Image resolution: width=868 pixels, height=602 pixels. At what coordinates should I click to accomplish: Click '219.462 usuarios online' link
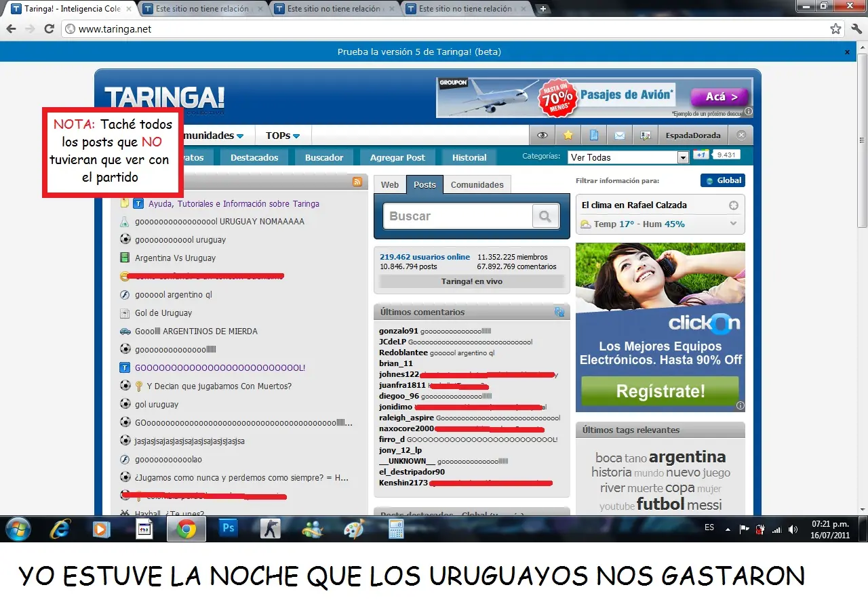425,257
